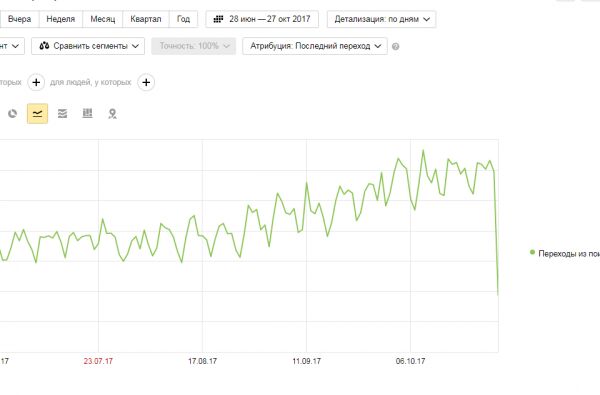This screenshot has width=600, height=395.
Task: Select the Вчера period tab
Action: coord(19,19)
